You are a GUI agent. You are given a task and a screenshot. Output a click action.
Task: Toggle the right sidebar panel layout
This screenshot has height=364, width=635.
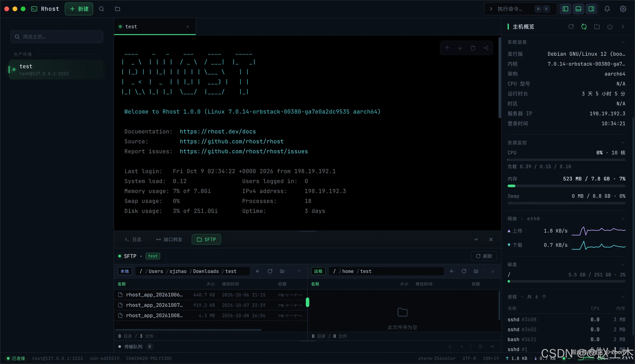click(591, 9)
